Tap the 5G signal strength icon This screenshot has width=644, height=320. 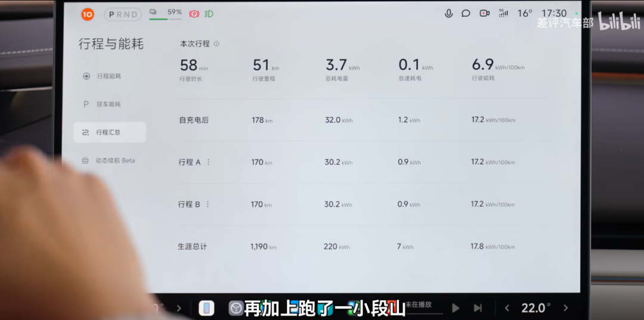pyautogui.click(x=503, y=13)
